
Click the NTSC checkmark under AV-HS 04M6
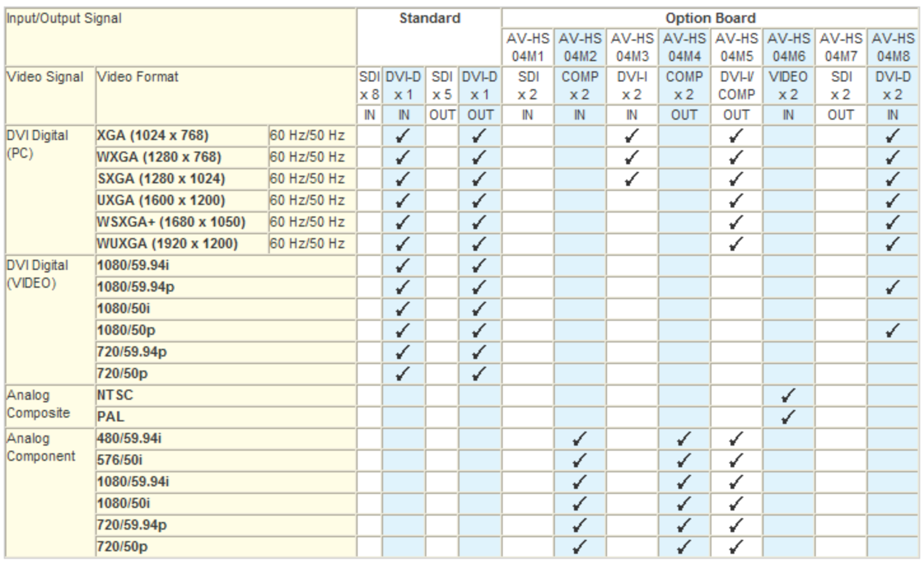click(x=788, y=395)
